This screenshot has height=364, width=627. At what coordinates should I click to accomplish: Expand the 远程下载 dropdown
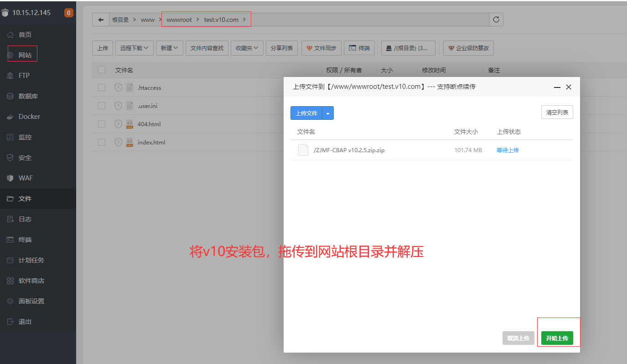click(135, 48)
